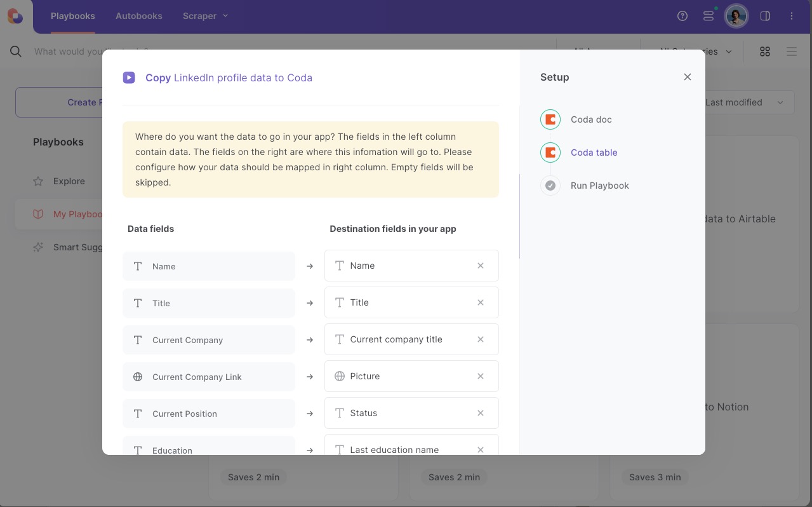Select the Title data field
This screenshot has width=812, height=507.
[209, 303]
